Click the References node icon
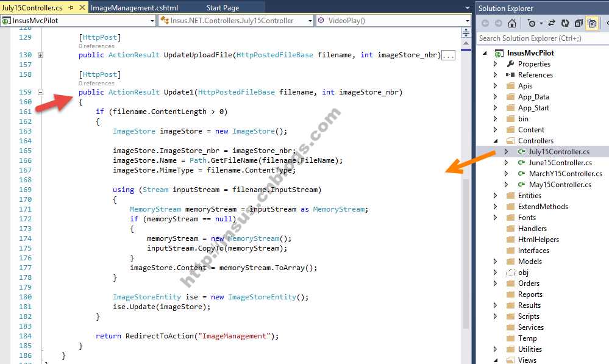 510,74
